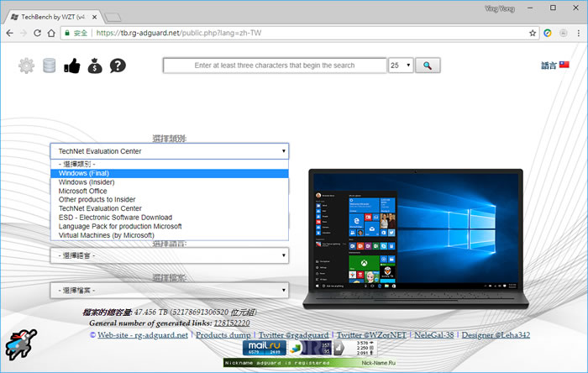This screenshot has height=373, width=588.
Task: Open the database stack icon
Action: (50, 66)
